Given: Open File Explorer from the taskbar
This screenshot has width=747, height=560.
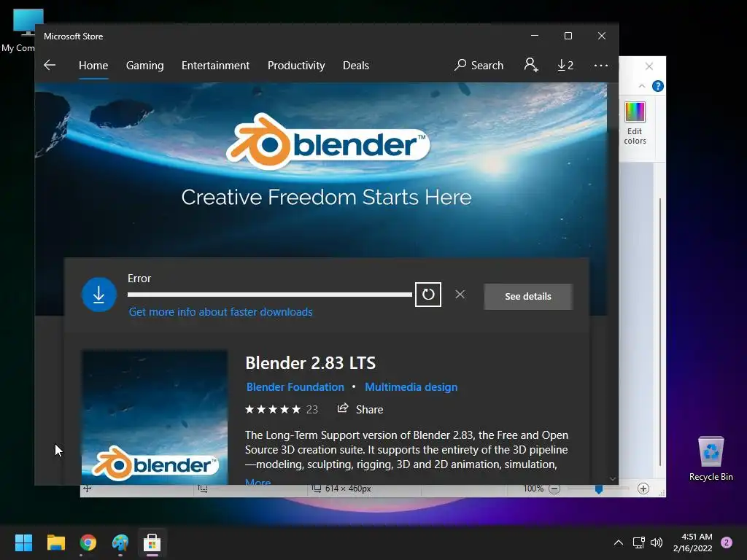Looking at the screenshot, I should coord(55,542).
